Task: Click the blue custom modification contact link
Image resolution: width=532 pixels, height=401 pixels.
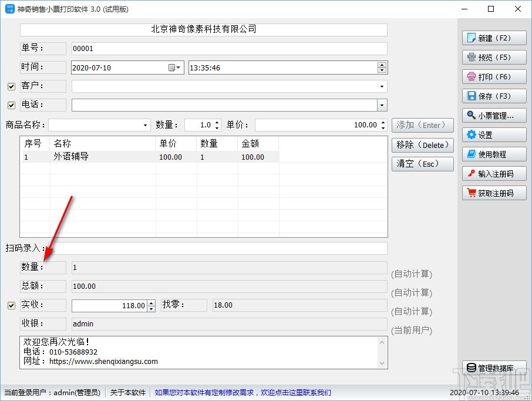Action: tap(243, 393)
